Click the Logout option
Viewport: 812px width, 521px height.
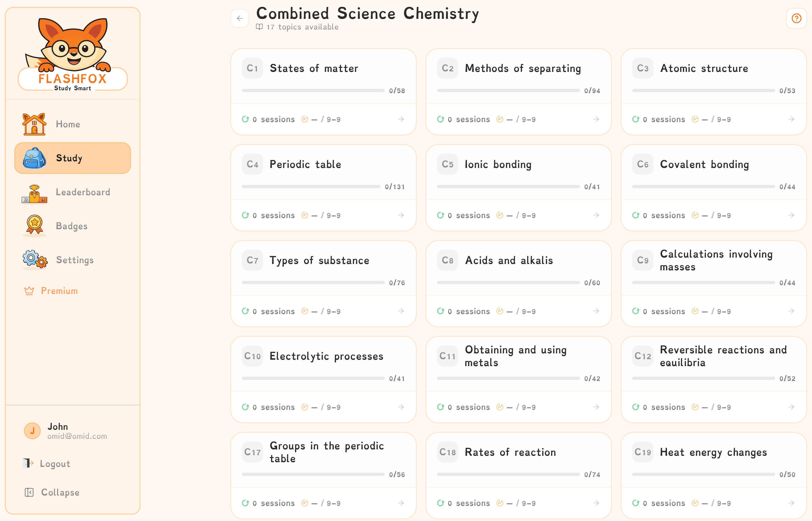[55, 463]
